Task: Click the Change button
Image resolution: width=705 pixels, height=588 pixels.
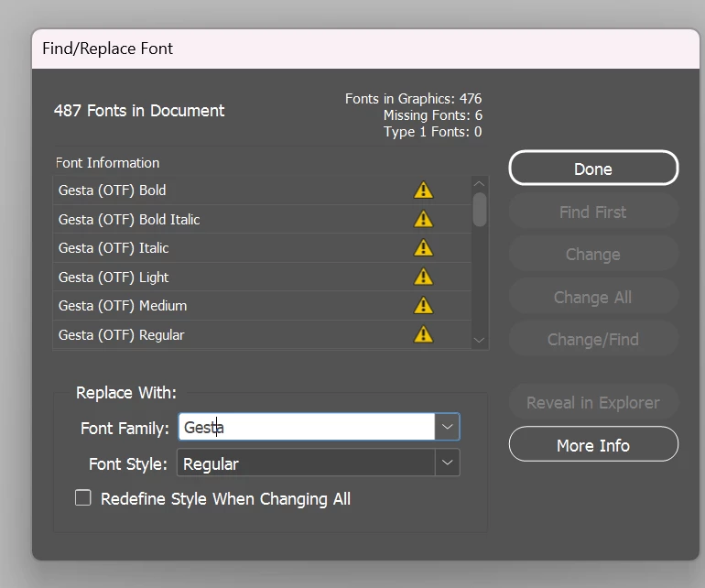Action: (593, 255)
